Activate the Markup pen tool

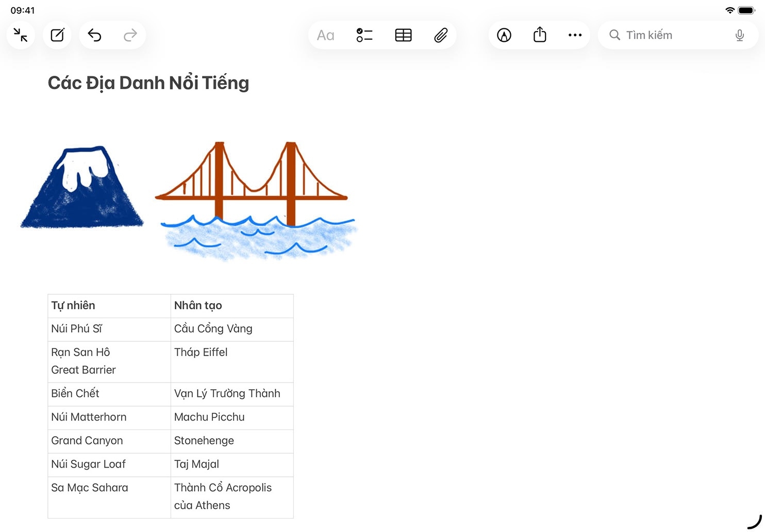(x=504, y=35)
